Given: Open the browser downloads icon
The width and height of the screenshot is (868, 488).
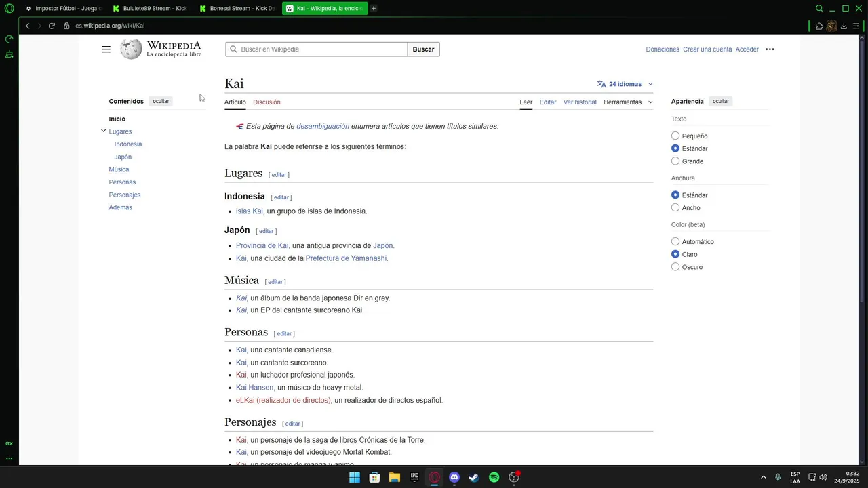Looking at the screenshot, I should pyautogui.click(x=844, y=26).
